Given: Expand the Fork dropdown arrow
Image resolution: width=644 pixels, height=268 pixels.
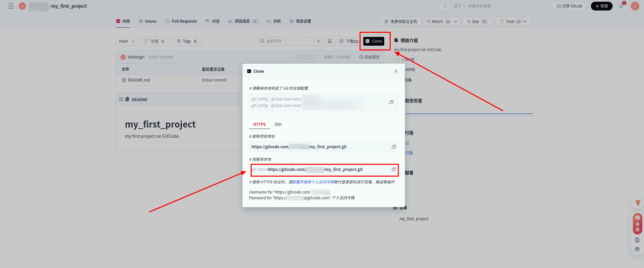Looking at the screenshot, I should click(x=525, y=22).
